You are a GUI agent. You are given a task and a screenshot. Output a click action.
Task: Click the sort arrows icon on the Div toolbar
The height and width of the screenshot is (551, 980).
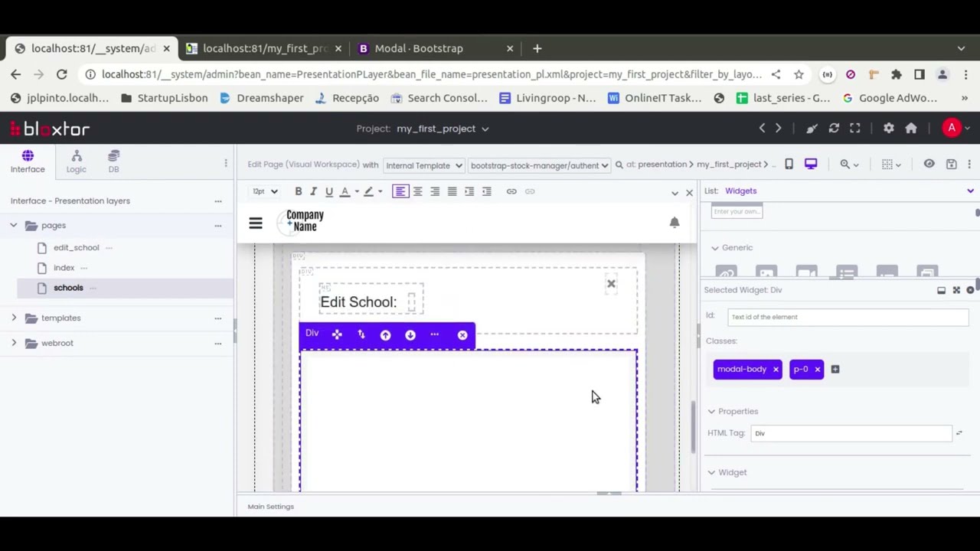pos(361,334)
